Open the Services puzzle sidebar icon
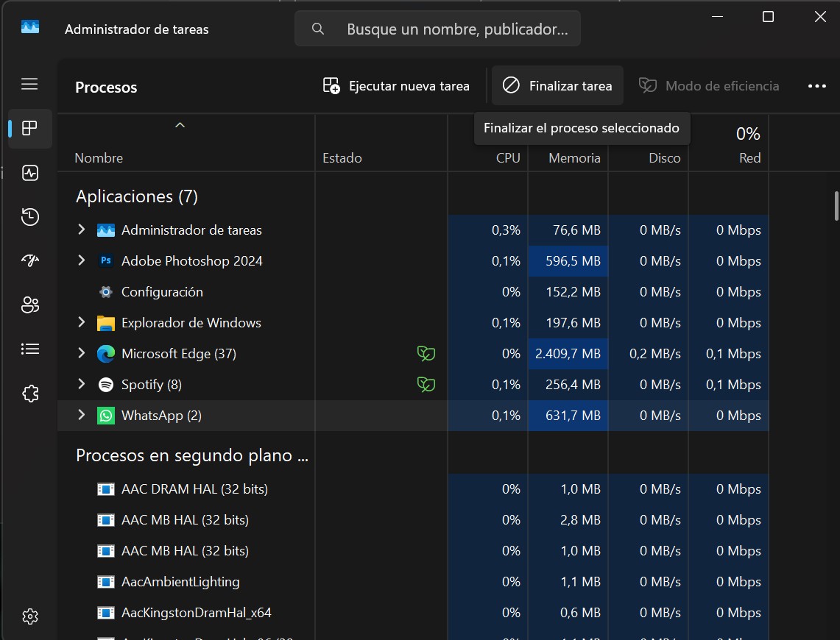The image size is (840, 640). 30,394
